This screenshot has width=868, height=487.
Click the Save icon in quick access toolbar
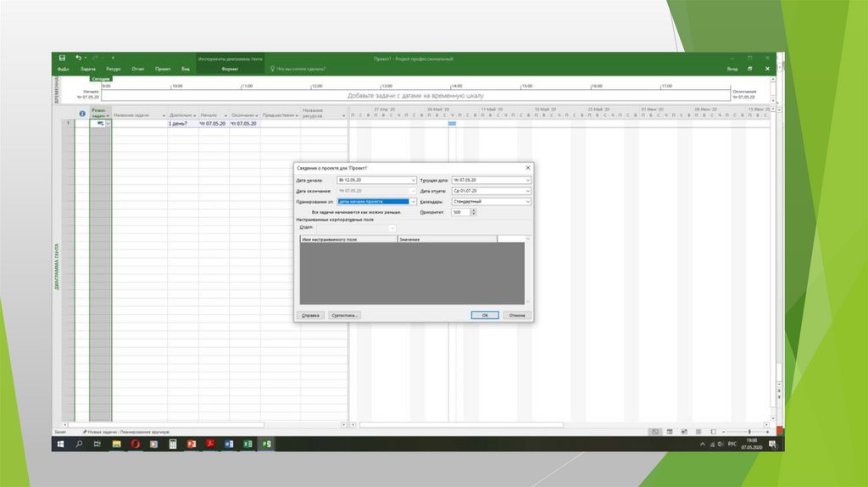tap(63, 58)
